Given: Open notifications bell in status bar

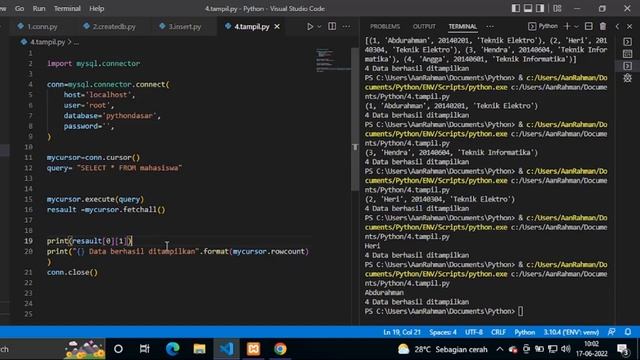Looking at the screenshot, I should pos(628,332).
